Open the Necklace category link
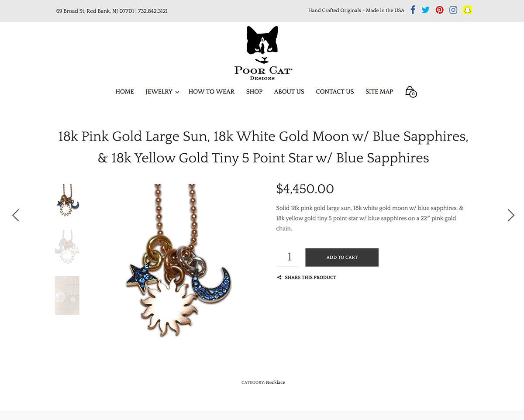Image resolution: width=524 pixels, height=420 pixels. click(x=276, y=382)
